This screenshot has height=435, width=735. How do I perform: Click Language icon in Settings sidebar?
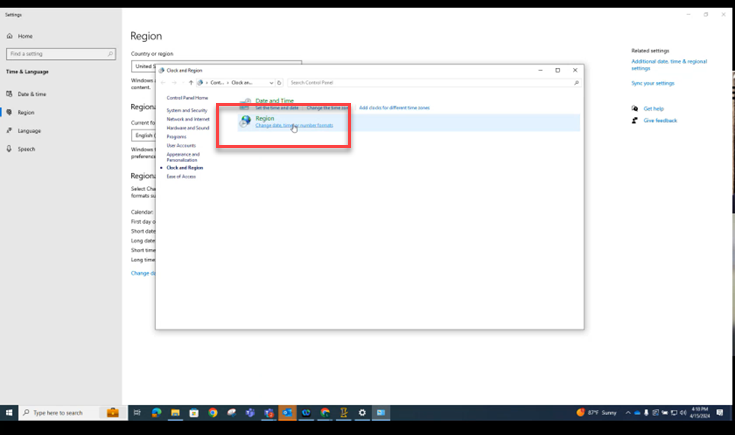[9, 131]
